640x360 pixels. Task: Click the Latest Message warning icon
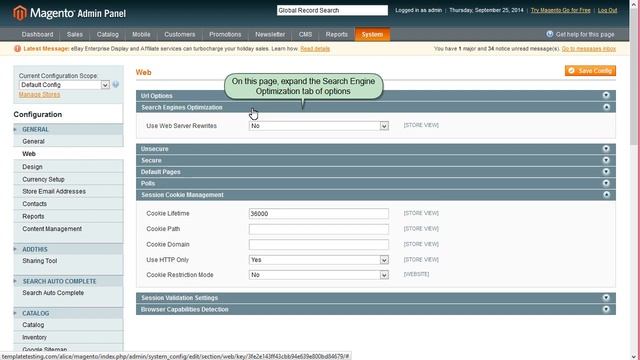tap(17, 49)
